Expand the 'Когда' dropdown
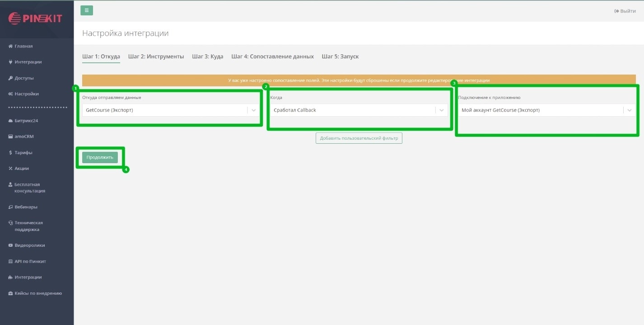 pyautogui.click(x=359, y=110)
